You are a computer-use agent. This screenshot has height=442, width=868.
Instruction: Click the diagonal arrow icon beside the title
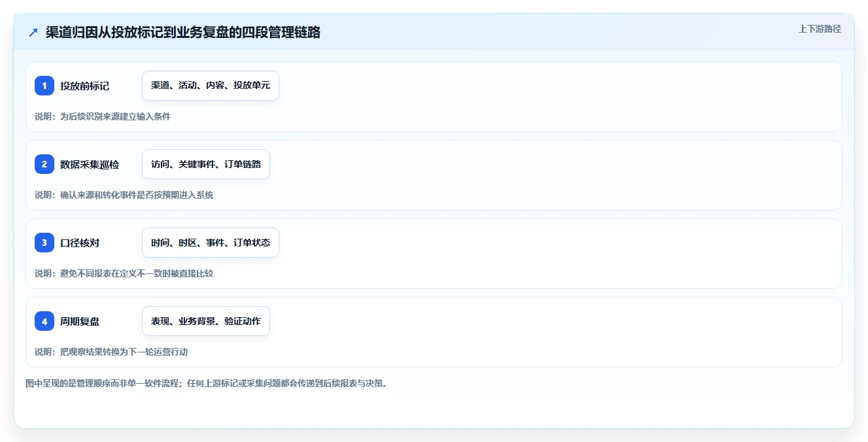pos(33,32)
